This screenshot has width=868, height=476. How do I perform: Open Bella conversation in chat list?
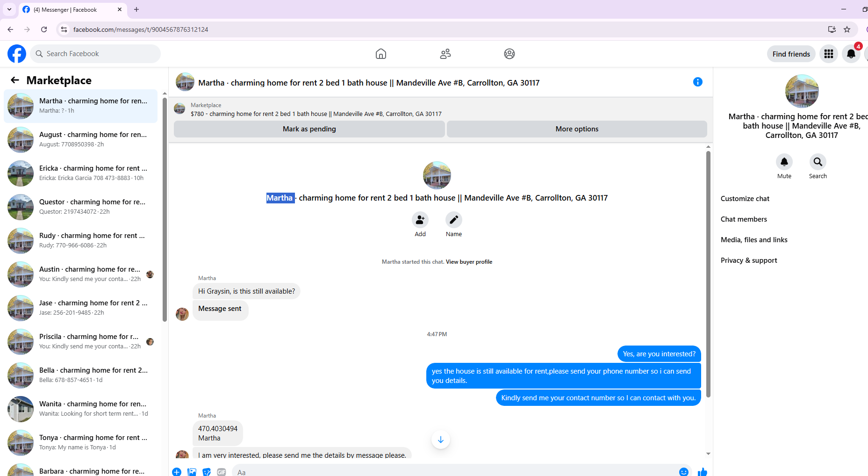(81, 375)
